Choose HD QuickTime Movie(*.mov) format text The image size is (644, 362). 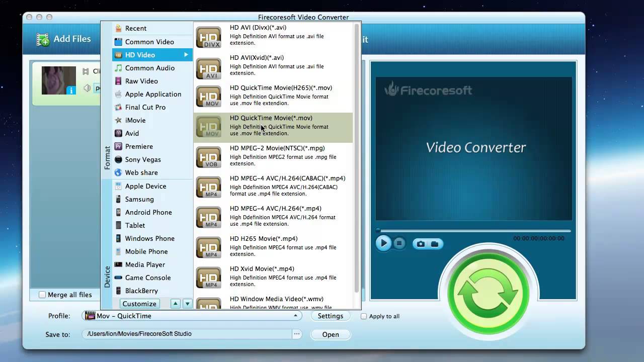coord(271,118)
